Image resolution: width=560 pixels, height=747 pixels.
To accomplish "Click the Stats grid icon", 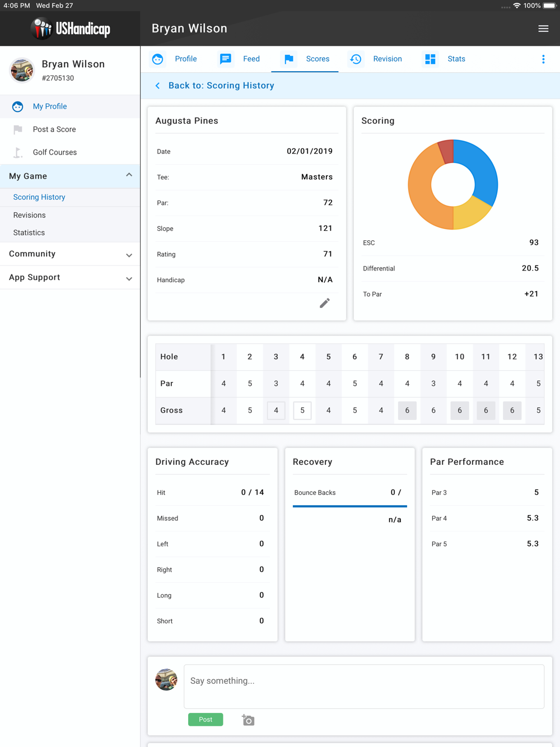I will 430,59.
